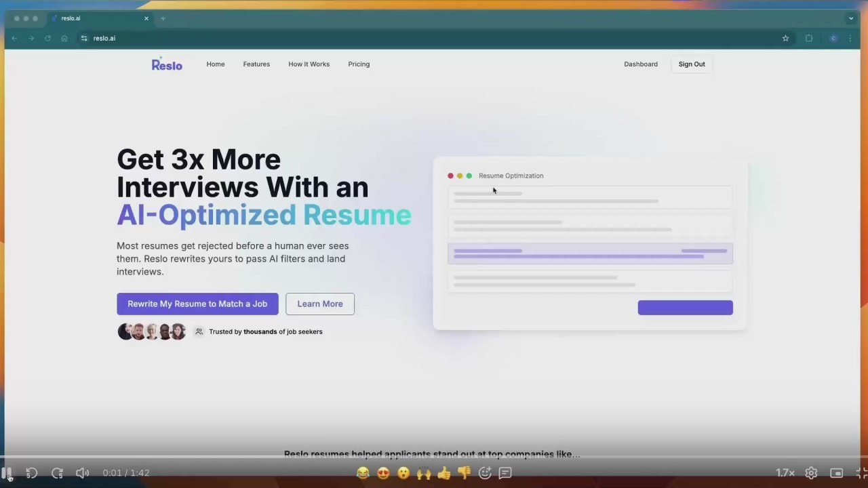The height and width of the screenshot is (488, 868).
Task: Close the reslo.ai browser tab
Action: click(x=146, y=18)
